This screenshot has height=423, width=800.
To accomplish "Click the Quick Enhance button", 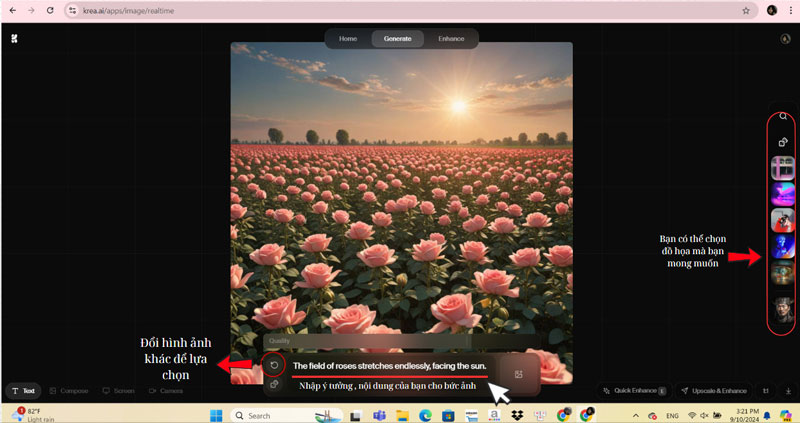I will click(x=632, y=391).
